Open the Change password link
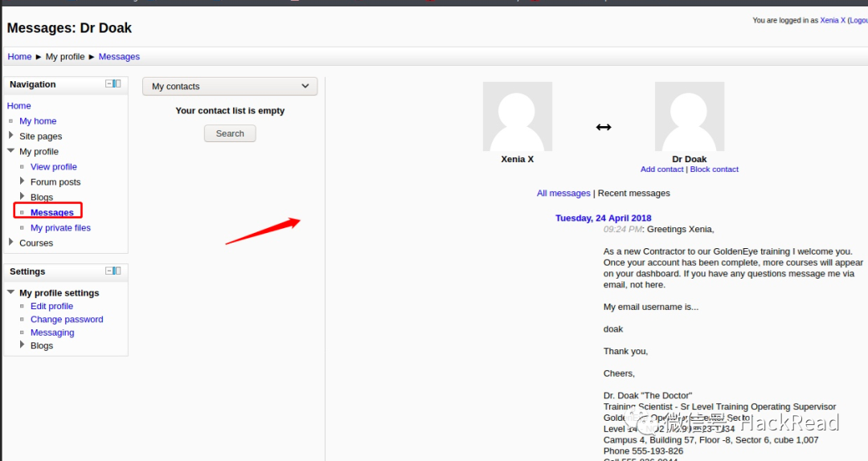 point(67,320)
